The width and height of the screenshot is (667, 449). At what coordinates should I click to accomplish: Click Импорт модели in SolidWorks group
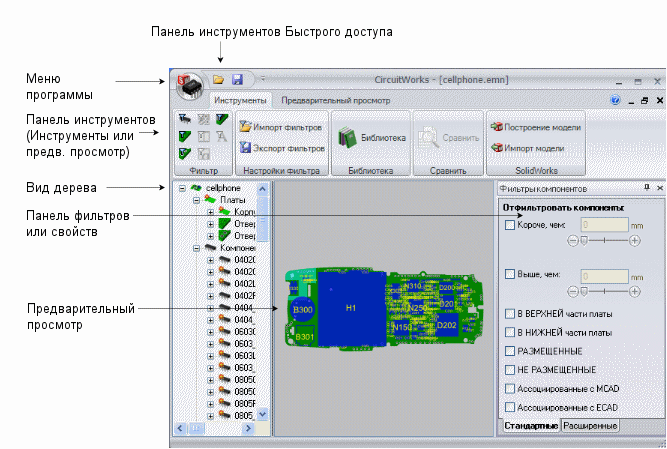(x=527, y=148)
